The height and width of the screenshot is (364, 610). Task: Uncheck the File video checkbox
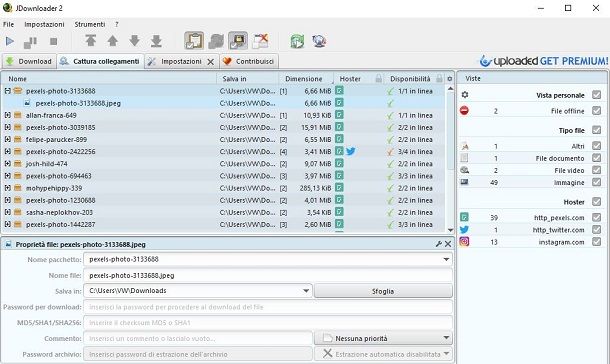596,170
